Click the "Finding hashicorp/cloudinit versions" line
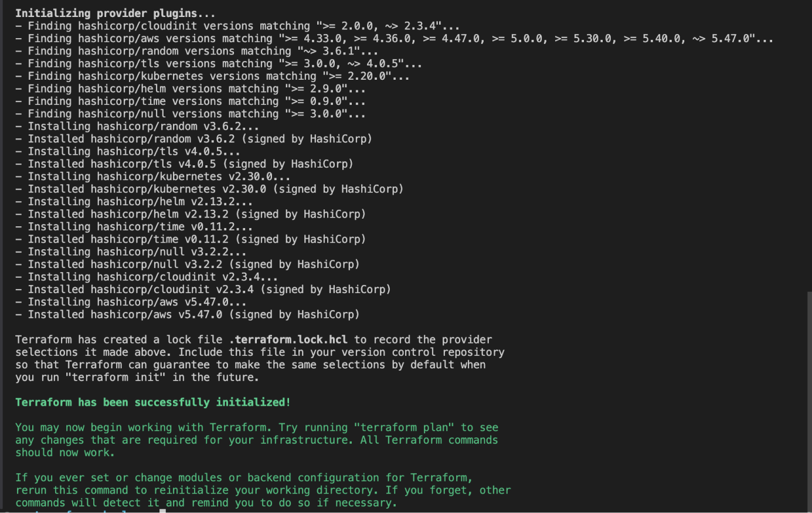812x513 pixels. pyautogui.click(x=237, y=26)
